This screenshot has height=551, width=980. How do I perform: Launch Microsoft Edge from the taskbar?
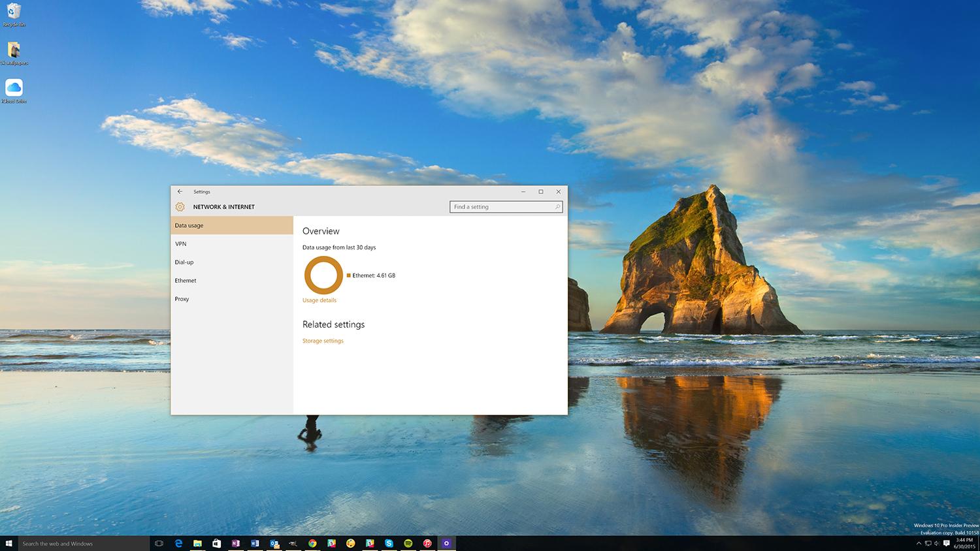click(178, 543)
